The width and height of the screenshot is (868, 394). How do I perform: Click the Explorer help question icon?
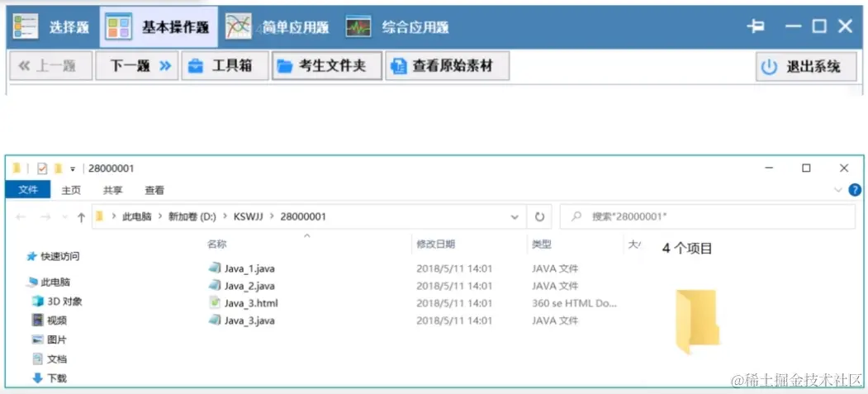[x=856, y=190]
